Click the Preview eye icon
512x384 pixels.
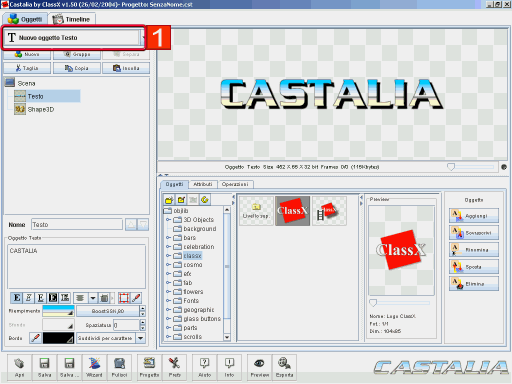pos(260,367)
